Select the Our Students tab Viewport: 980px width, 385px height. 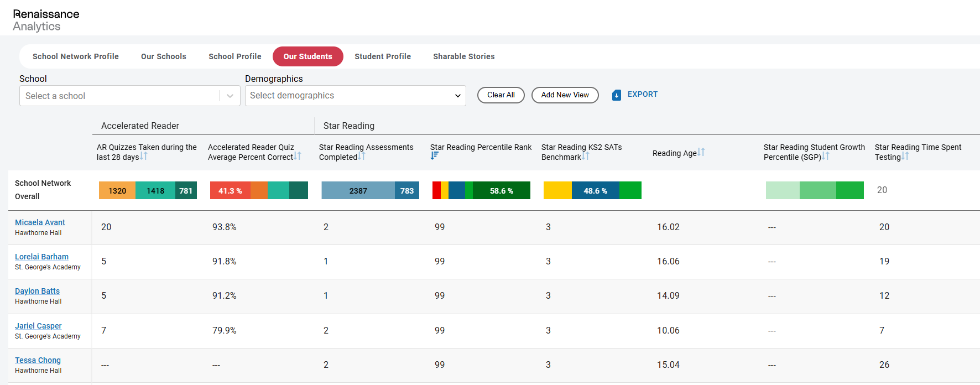pos(308,56)
